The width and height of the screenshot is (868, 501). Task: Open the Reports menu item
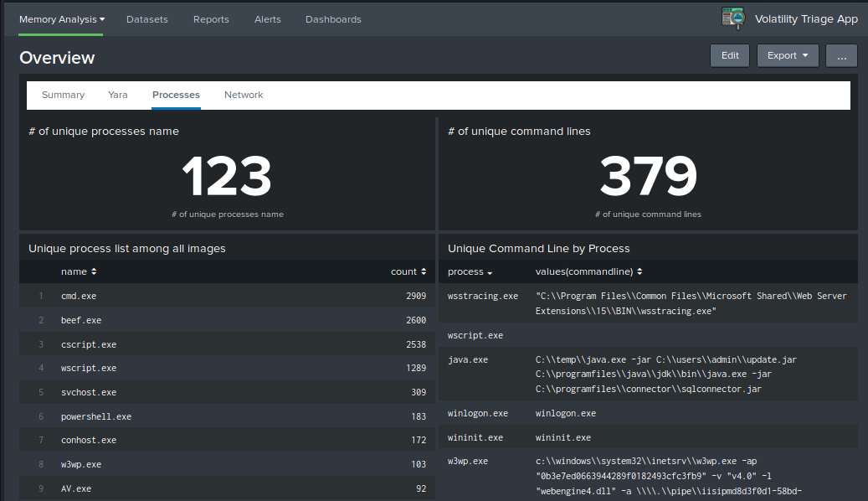(211, 19)
